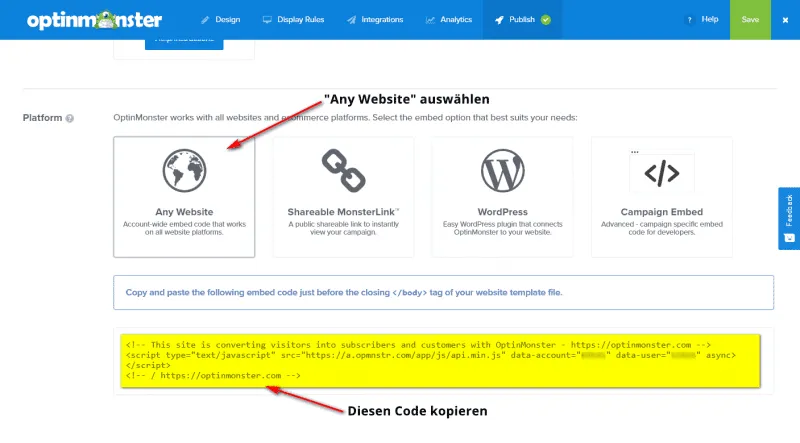The width and height of the screenshot is (800, 443).
Task: Click the green Publish status checkmark
Action: 546,20
